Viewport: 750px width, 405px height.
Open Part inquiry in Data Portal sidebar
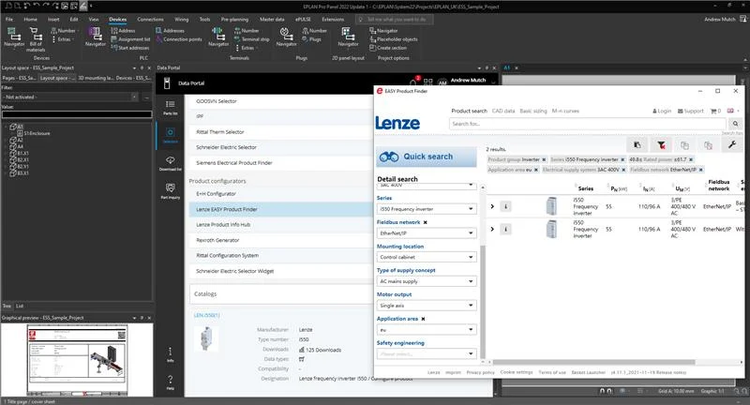tap(170, 191)
